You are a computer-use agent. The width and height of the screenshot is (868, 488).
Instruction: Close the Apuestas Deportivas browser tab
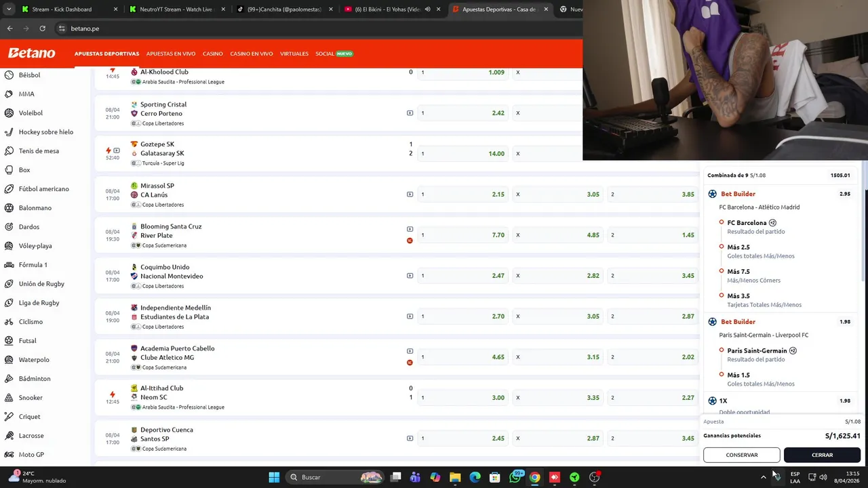point(546,9)
